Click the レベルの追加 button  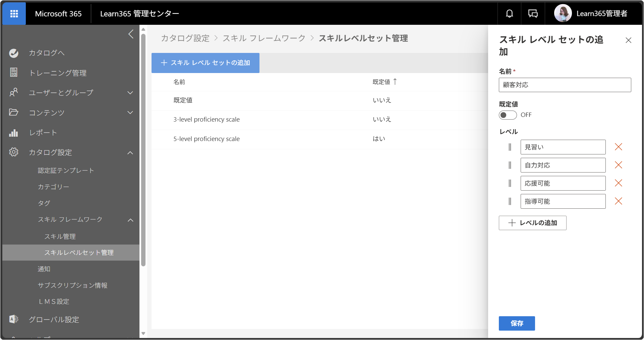[532, 223]
